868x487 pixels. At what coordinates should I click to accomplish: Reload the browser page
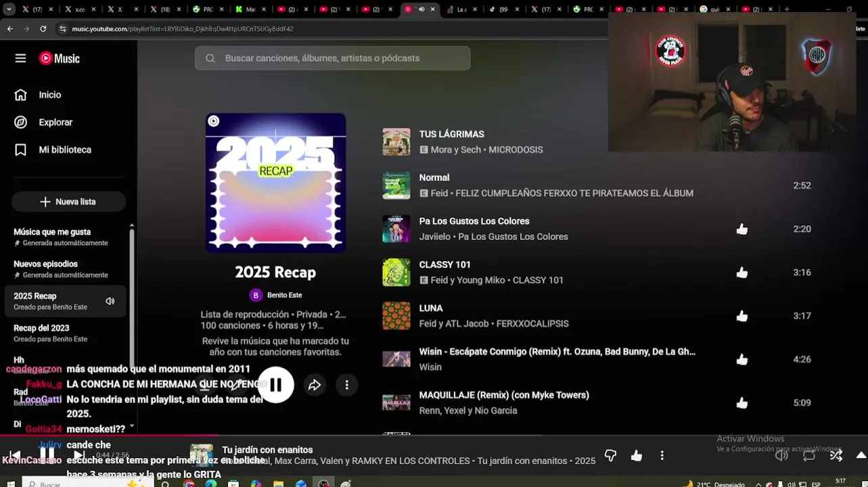(x=43, y=29)
